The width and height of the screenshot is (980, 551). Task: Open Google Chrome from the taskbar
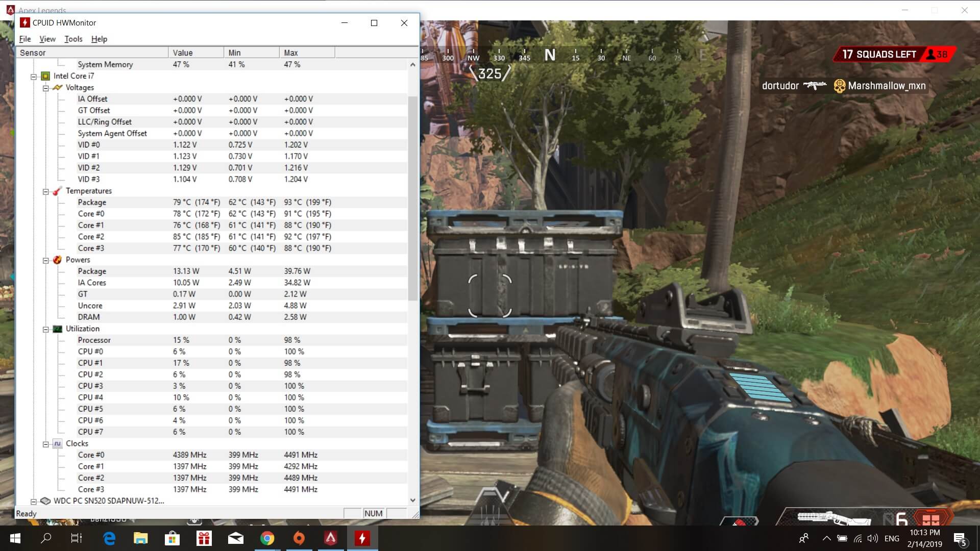pyautogui.click(x=267, y=538)
